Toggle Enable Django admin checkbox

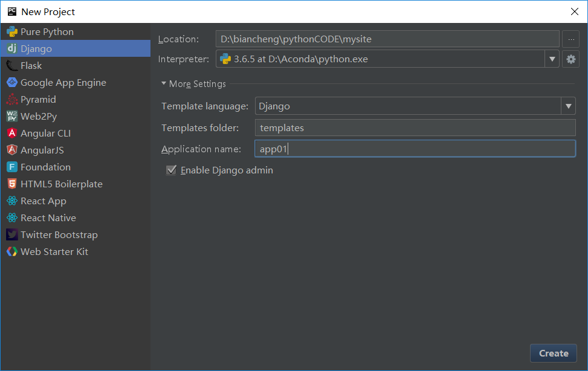[172, 170]
